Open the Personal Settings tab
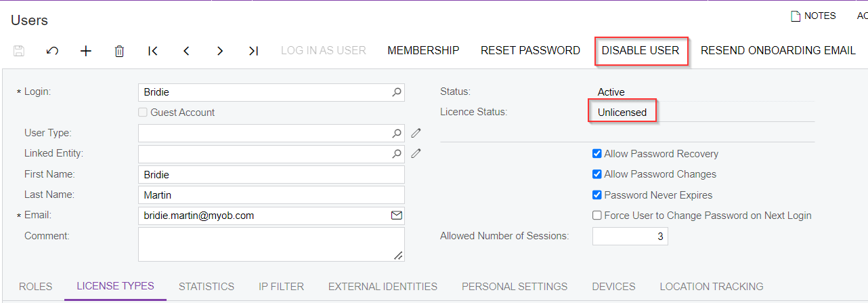 (x=515, y=287)
